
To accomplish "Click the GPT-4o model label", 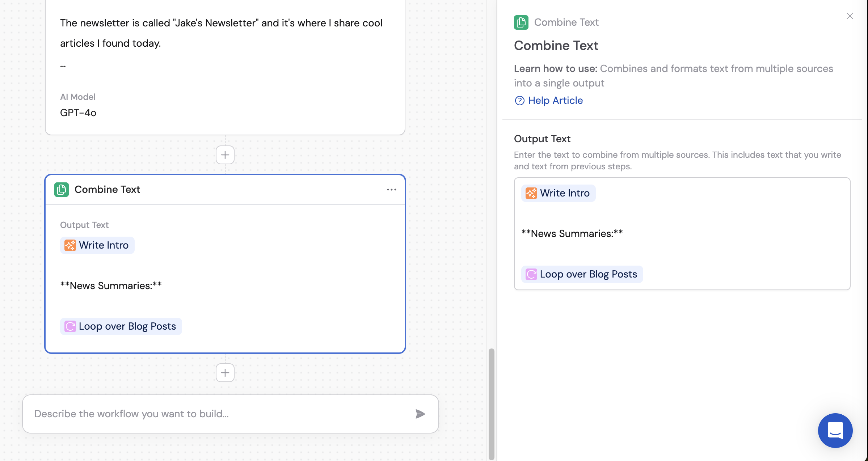I will point(78,113).
